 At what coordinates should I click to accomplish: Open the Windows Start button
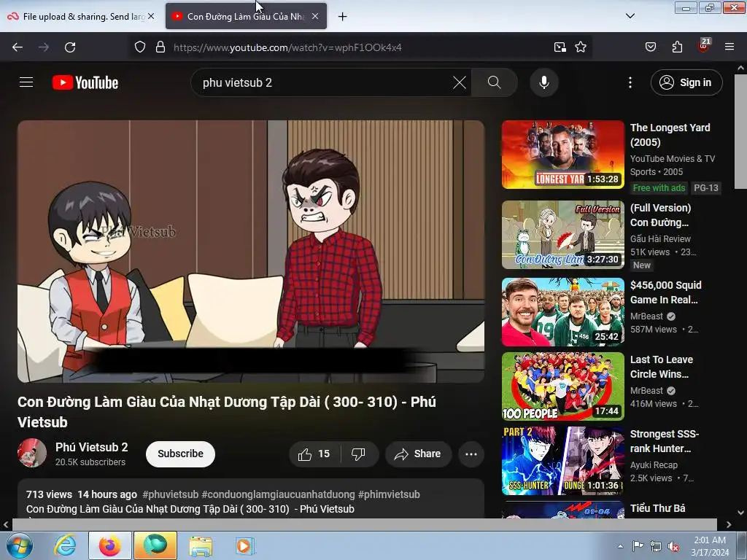coord(19,545)
